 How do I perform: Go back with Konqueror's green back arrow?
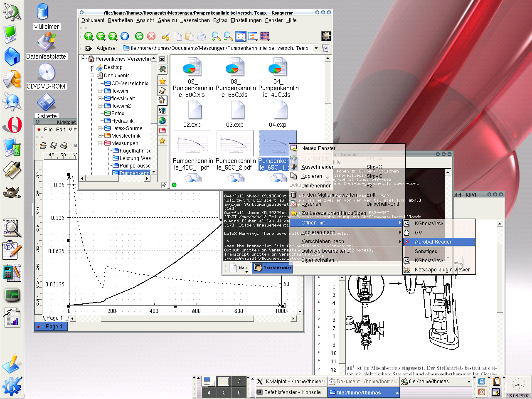(x=101, y=37)
